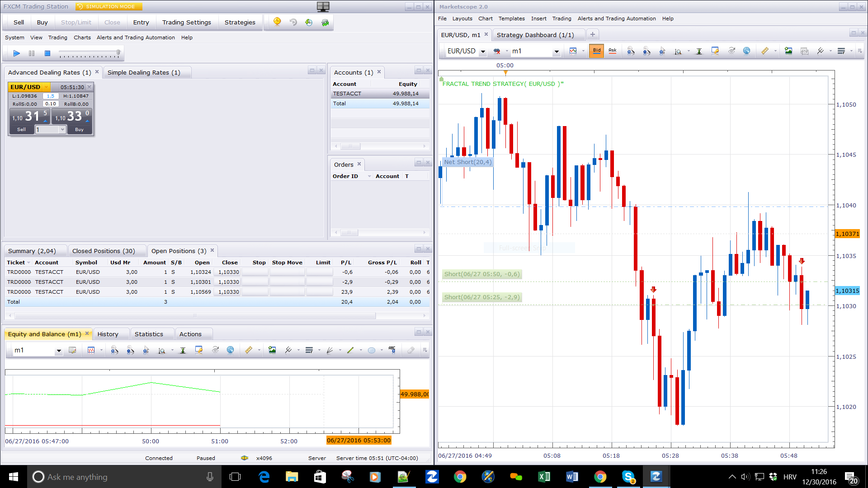Toggle Bid price display on chart
This screenshot has height=488, width=868.
pyautogui.click(x=597, y=51)
